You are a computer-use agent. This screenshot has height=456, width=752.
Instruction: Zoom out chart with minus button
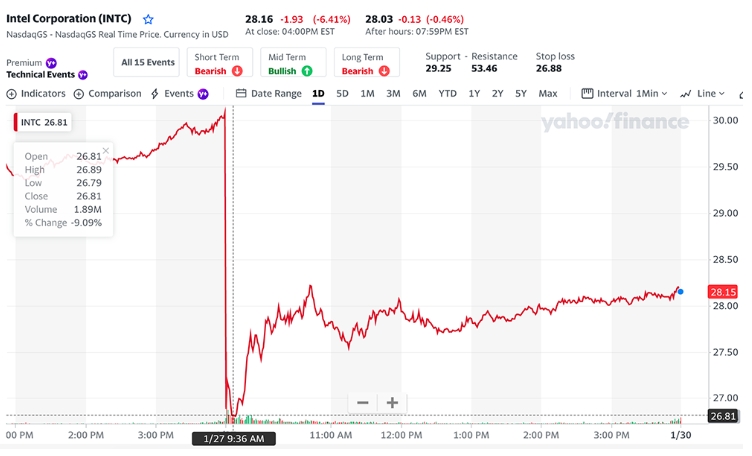362,403
